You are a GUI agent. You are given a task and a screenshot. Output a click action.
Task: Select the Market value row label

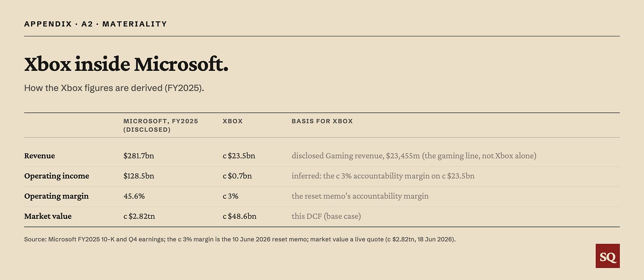pyautogui.click(x=48, y=216)
